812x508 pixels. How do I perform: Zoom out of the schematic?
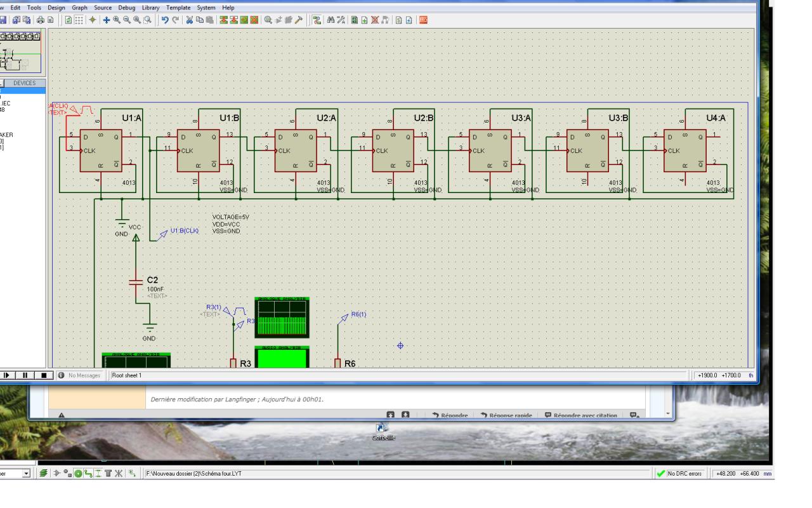click(127, 20)
